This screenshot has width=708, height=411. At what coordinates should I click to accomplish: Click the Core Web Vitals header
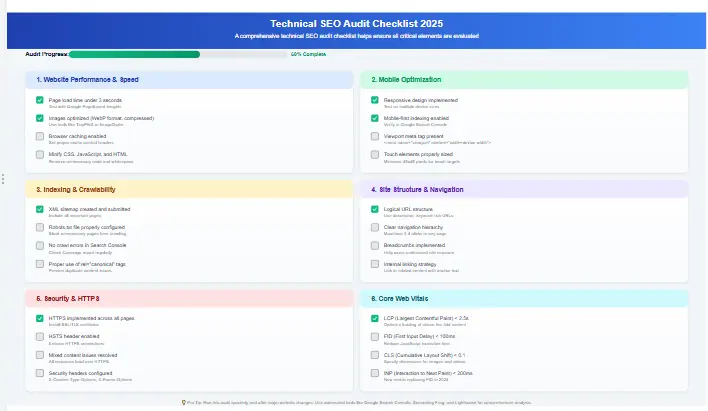pyautogui.click(x=524, y=299)
